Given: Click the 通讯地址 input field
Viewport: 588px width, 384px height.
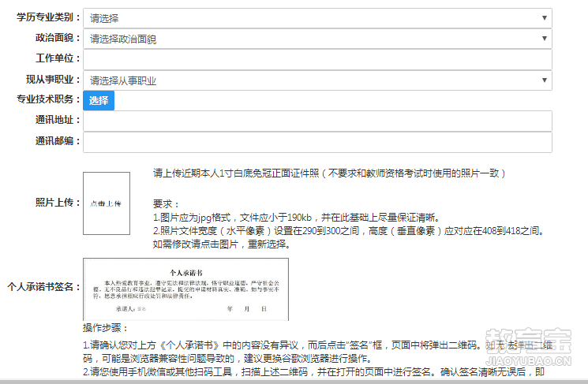Looking at the screenshot, I should (317, 121).
